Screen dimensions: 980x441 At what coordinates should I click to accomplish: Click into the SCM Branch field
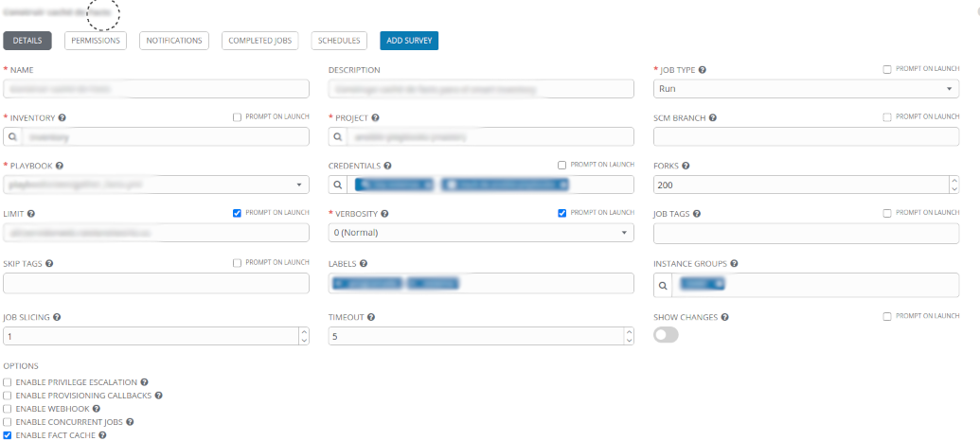tap(806, 137)
